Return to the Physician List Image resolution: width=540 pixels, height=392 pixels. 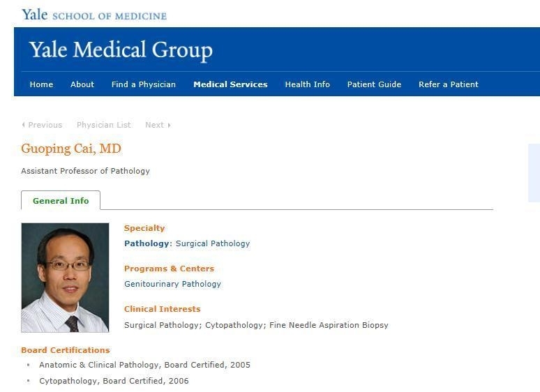point(104,125)
